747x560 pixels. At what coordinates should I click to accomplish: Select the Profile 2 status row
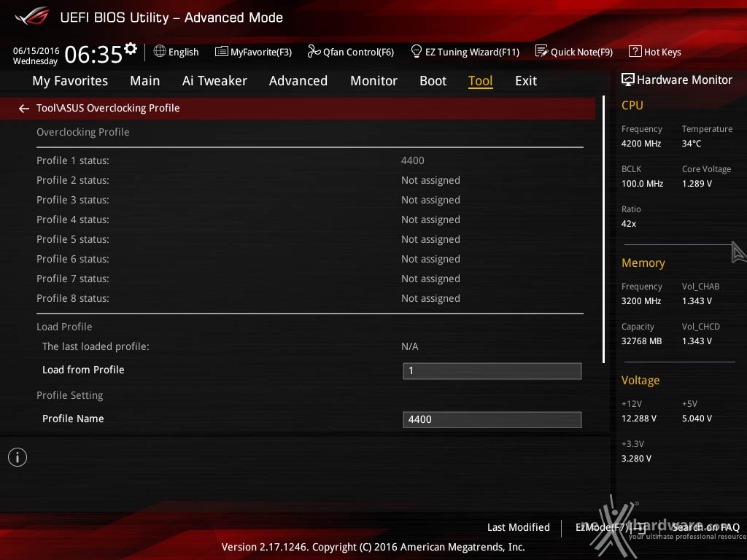pyautogui.click(x=309, y=180)
